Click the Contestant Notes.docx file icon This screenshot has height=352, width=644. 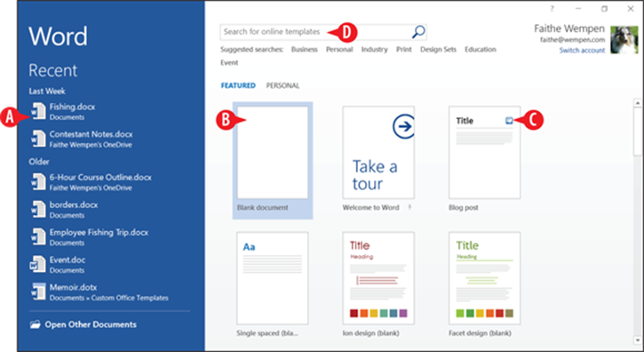point(38,139)
